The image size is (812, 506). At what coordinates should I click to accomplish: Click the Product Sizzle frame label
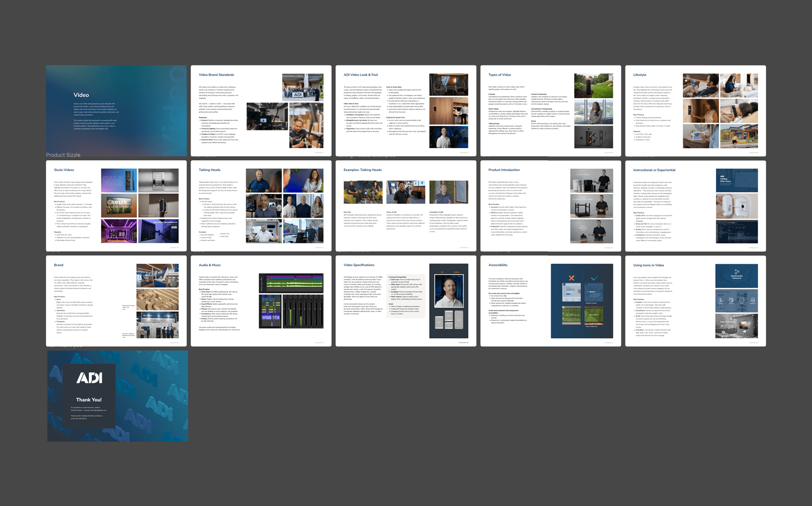(x=63, y=155)
